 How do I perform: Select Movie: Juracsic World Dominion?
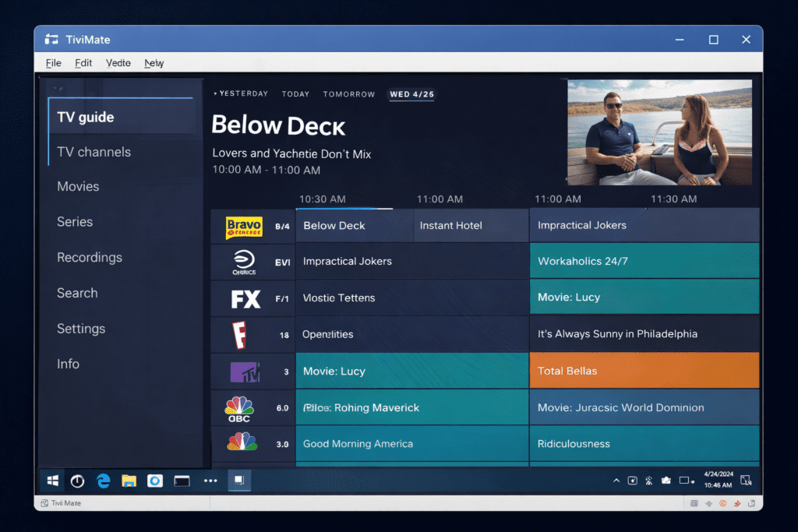[x=644, y=407]
